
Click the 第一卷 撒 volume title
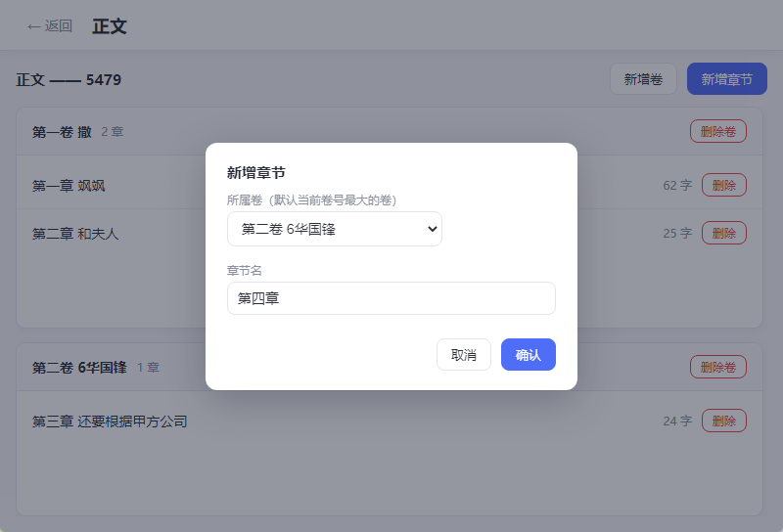tap(62, 132)
